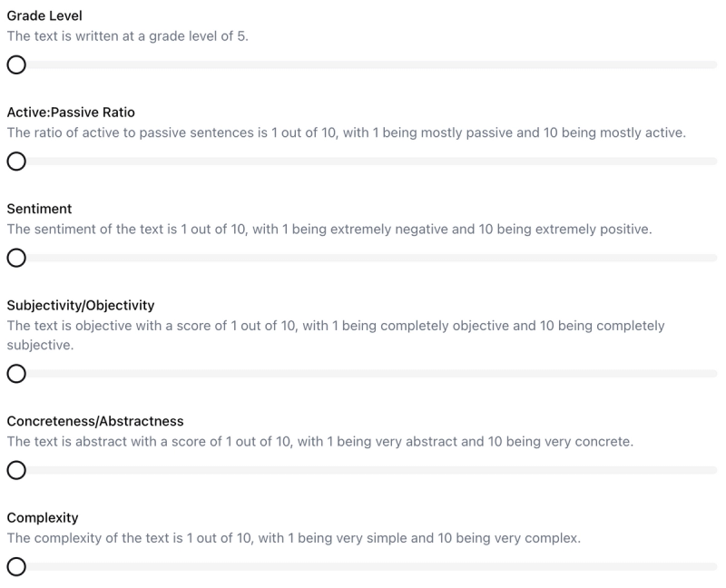Click the Subjectivity/Objectivity heading
726x588 pixels.
click(x=81, y=305)
